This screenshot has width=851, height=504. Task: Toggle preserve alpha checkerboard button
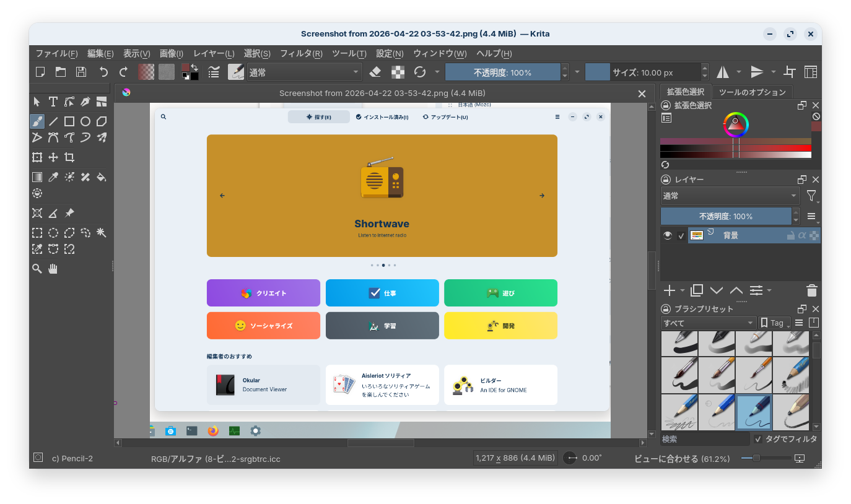click(397, 72)
